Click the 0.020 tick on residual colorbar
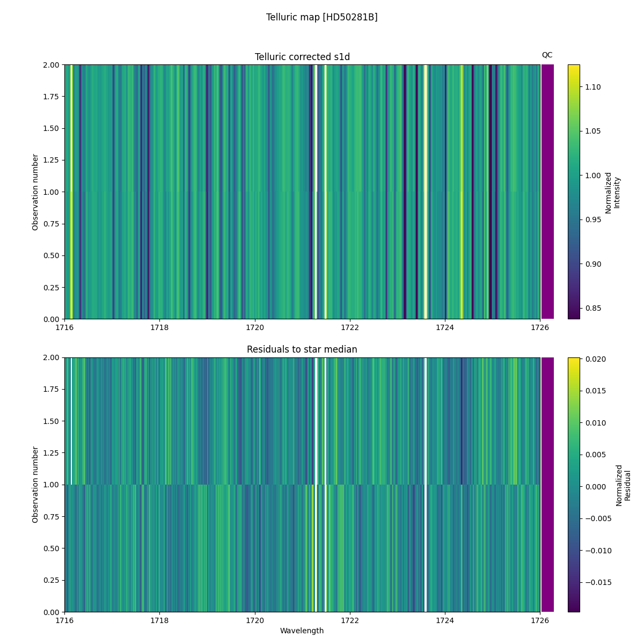The width and height of the screenshot is (644, 644). click(595, 359)
